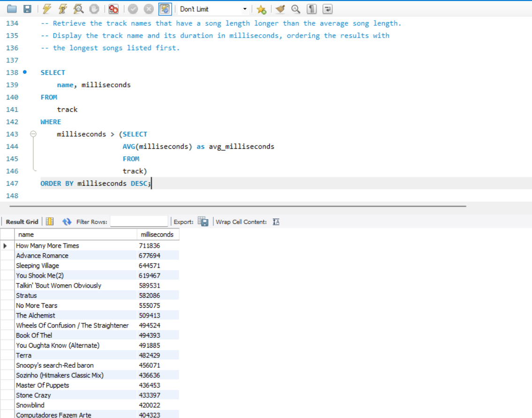
Task: Open the Don't Limit rows dropdown
Action: (x=245, y=9)
